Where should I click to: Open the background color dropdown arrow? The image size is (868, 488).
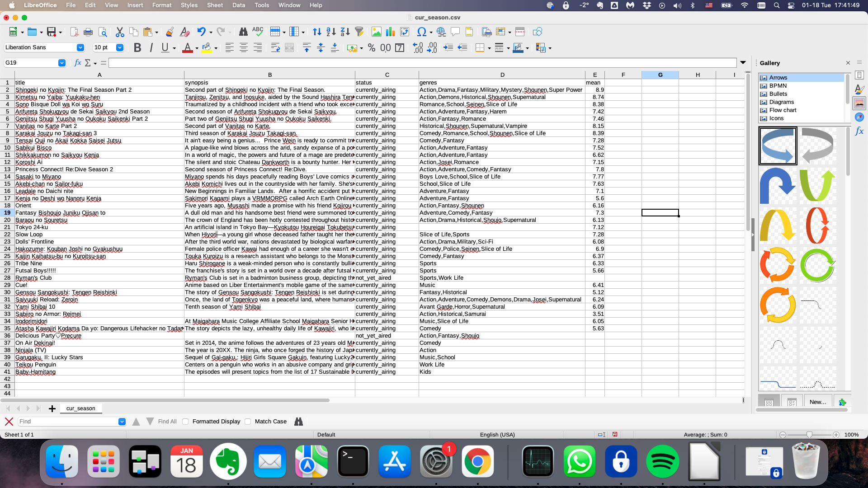tap(216, 48)
